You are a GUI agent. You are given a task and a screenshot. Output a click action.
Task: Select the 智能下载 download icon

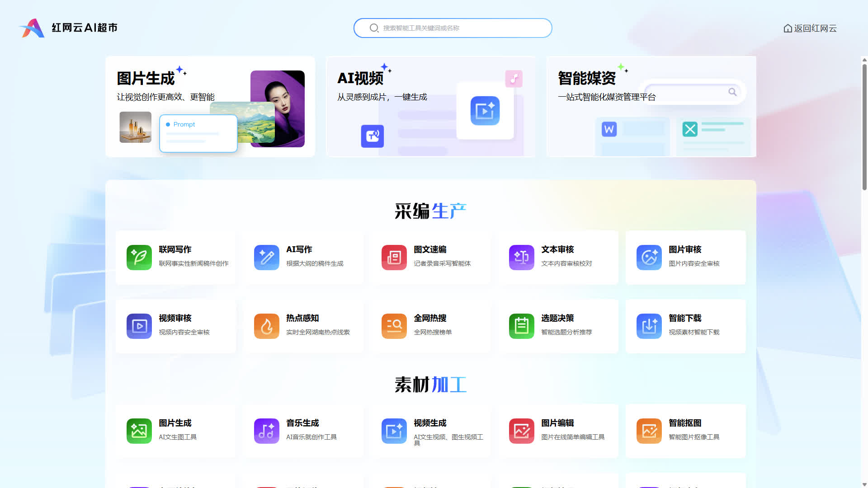[649, 326]
